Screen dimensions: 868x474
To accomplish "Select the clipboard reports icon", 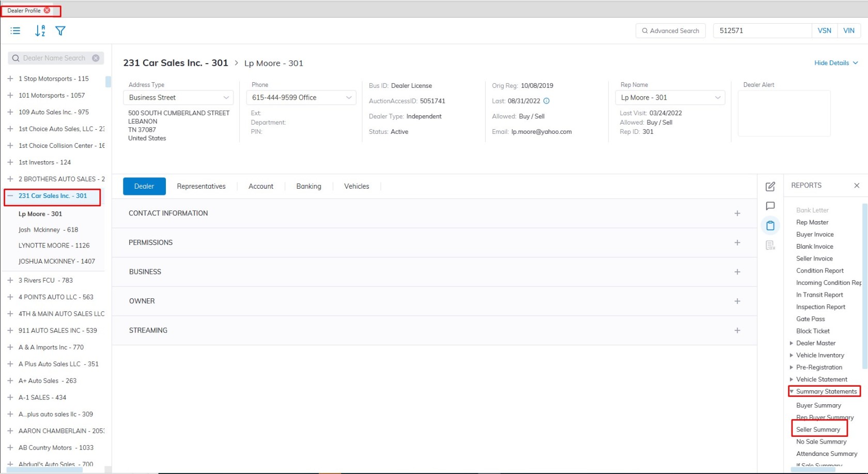I will tap(770, 225).
